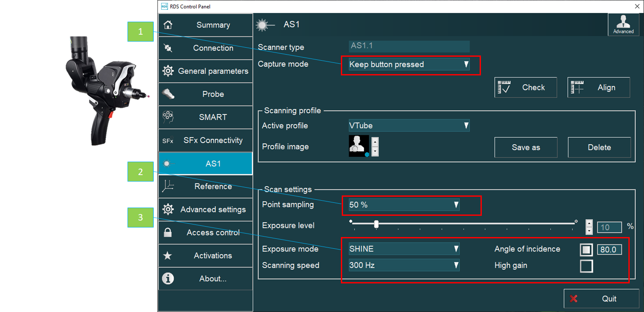
Task: Switch to Advanced user mode icon
Action: click(x=623, y=24)
